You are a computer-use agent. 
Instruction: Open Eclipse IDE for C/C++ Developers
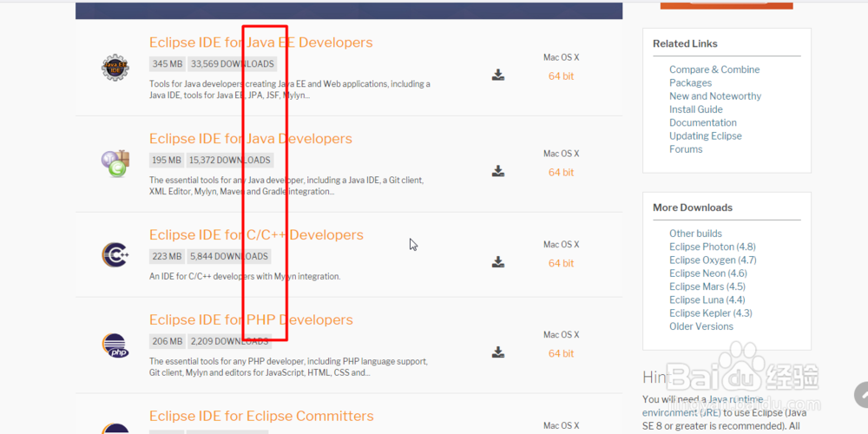click(x=256, y=234)
